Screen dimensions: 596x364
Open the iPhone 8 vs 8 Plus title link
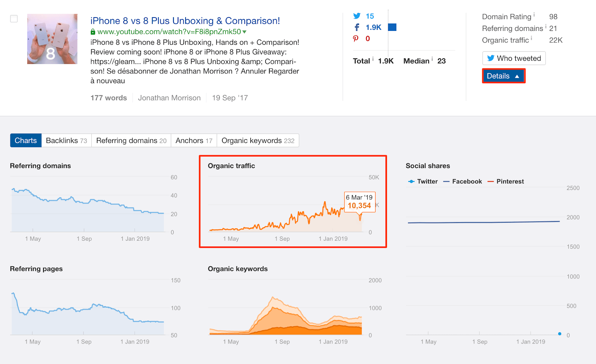tap(184, 21)
